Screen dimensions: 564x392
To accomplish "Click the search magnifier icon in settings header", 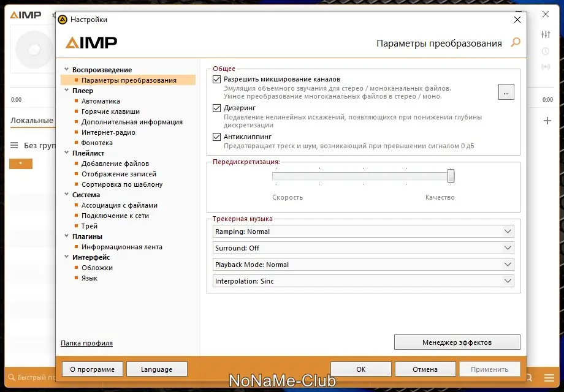I will pos(516,42).
